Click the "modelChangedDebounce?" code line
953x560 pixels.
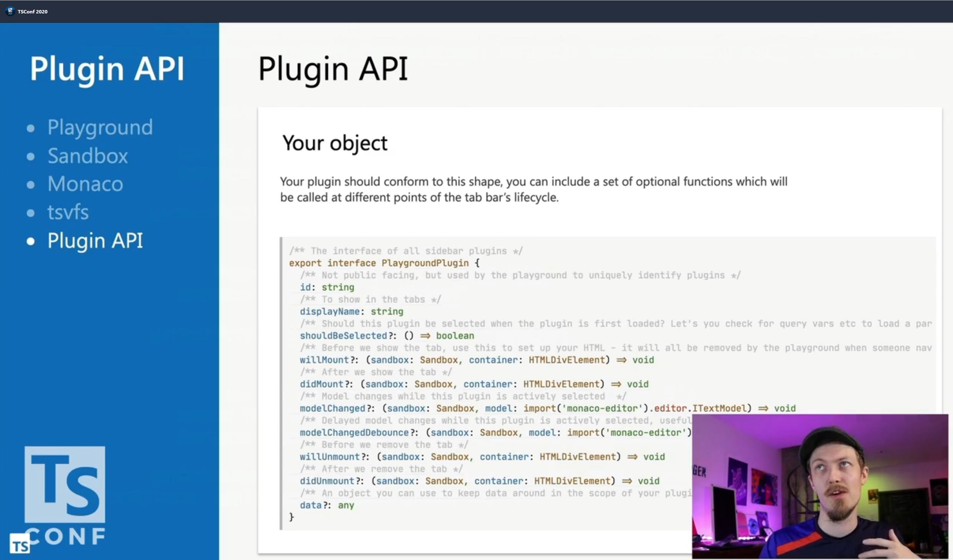(496, 432)
